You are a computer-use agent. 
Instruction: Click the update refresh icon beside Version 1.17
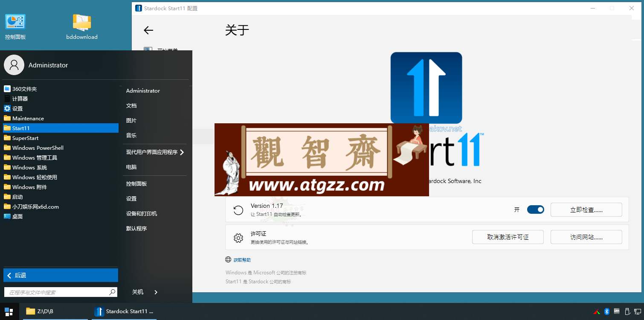(238, 210)
